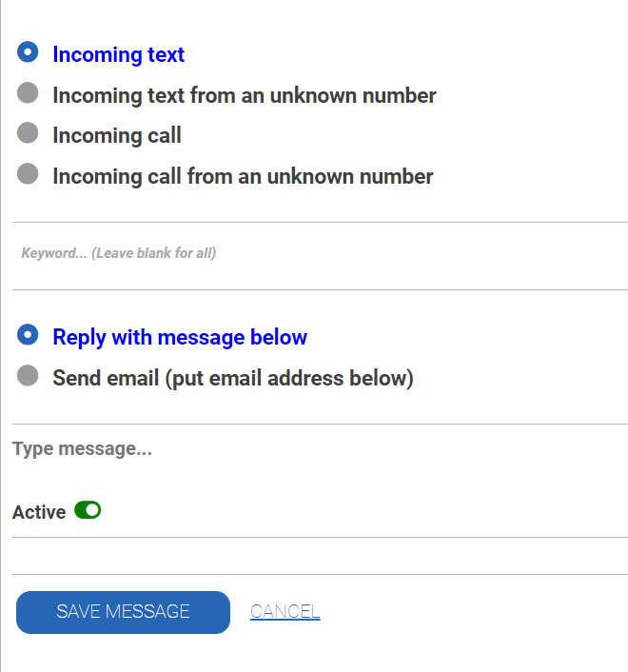Select the Reply with message below radio
Image resolution: width=628 pixels, height=672 pixels.
point(28,335)
